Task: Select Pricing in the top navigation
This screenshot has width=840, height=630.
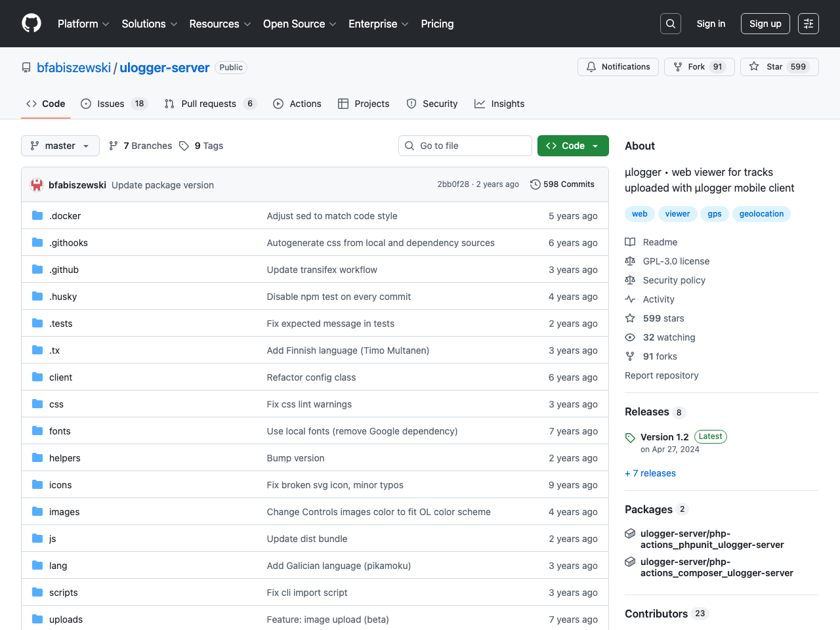Action: (437, 24)
